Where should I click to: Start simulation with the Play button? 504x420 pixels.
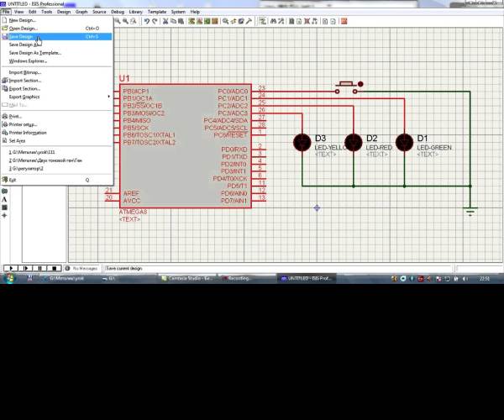(11, 268)
